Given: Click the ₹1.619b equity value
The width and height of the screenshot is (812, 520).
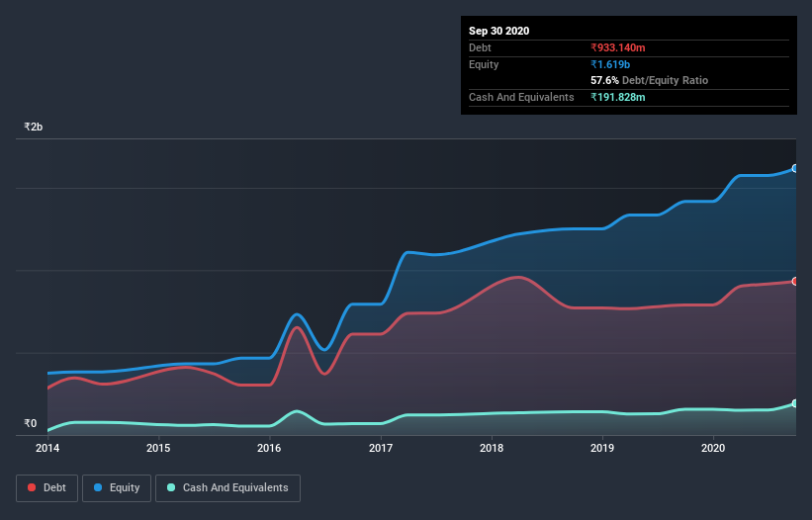Looking at the screenshot, I should (x=610, y=64).
